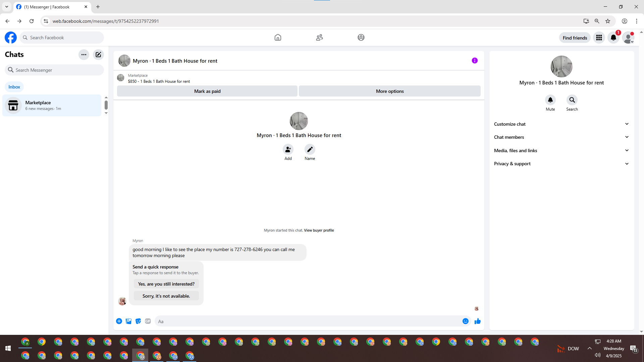This screenshot has height=362, width=644.
Task: Choose a sticker in composer
Action: tap(138, 321)
